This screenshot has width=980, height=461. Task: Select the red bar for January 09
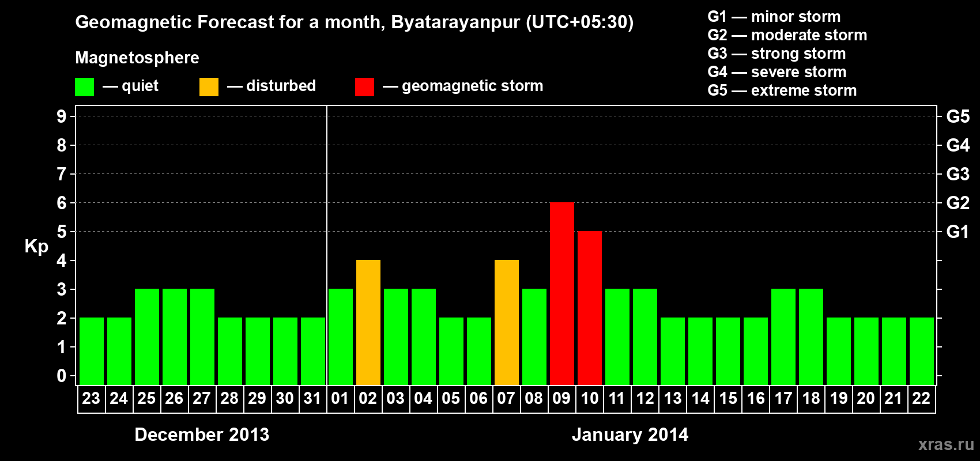pyautogui.click(x=562, y=293)
